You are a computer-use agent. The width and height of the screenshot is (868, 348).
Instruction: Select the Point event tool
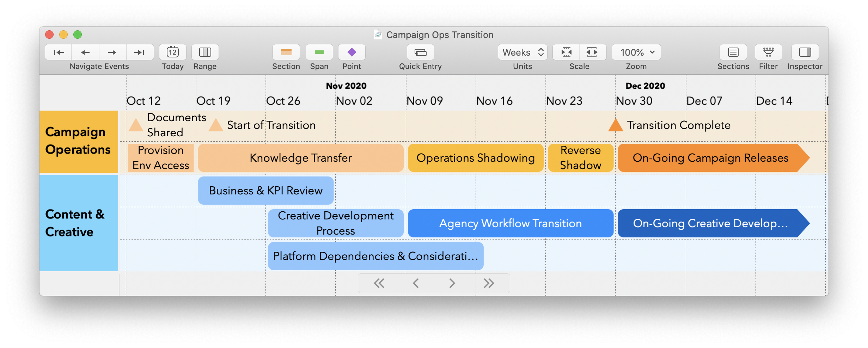click(352, 52)
